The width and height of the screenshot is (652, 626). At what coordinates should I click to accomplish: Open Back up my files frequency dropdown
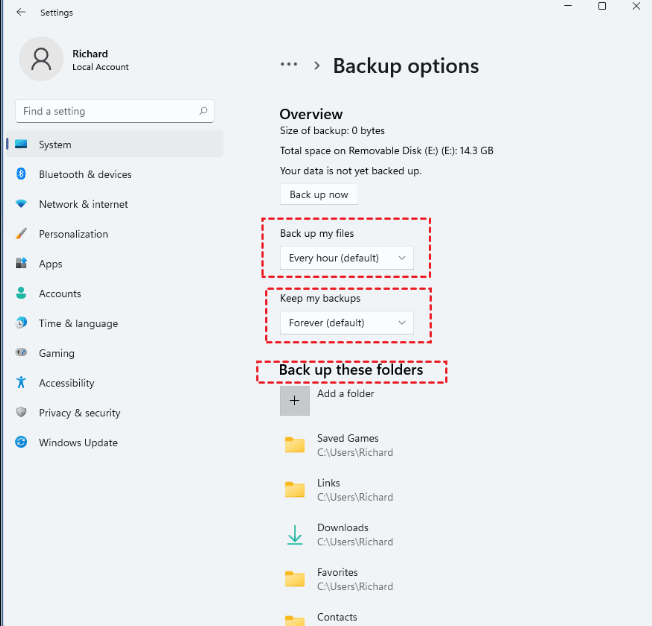[x=347, y=258]
